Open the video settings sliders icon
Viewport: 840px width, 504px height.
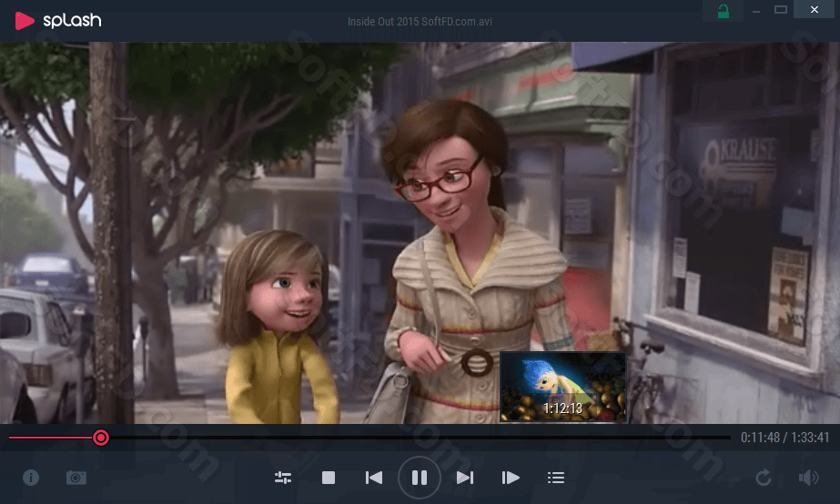coord(283,478)
